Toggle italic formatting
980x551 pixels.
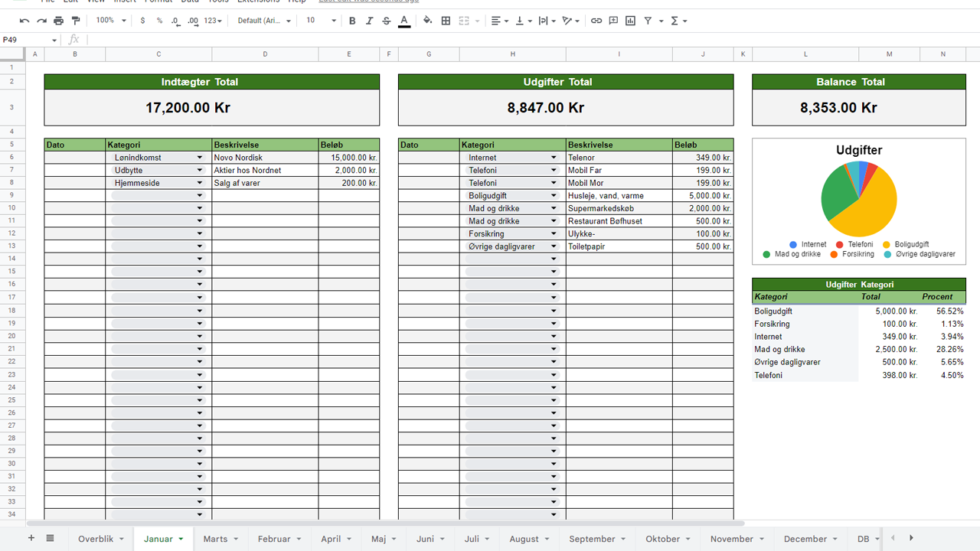(x=369, y=21)
